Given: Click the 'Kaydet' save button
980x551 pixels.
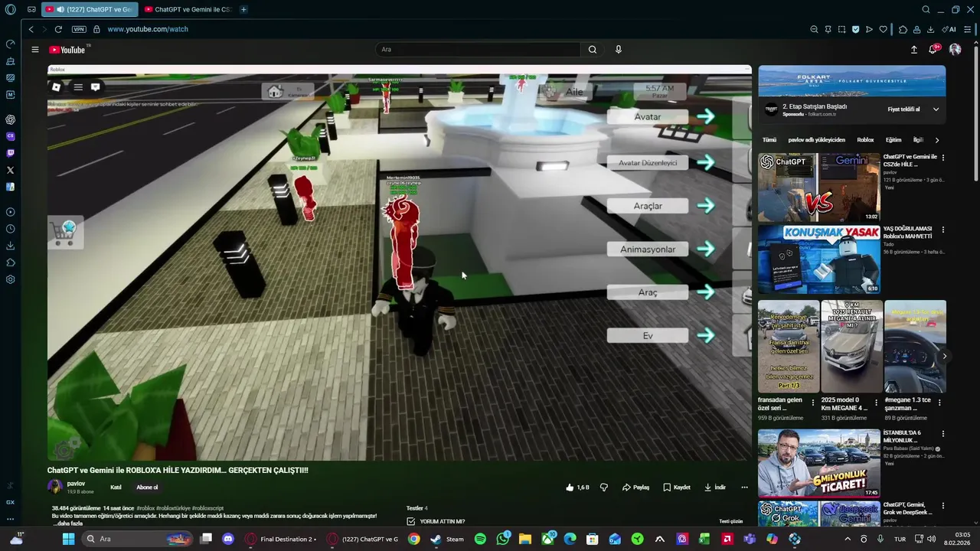Looking at the screenshot, I should click(x=677, y=487).
